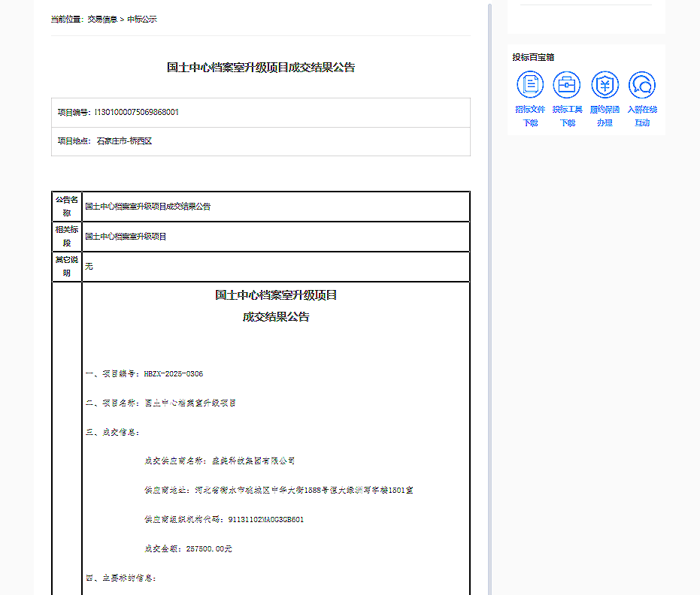The width and height of the screenshot is (700, 595).
Task: Open the 入群在线互动 chat bubble icon
Action: pos(642,85)
